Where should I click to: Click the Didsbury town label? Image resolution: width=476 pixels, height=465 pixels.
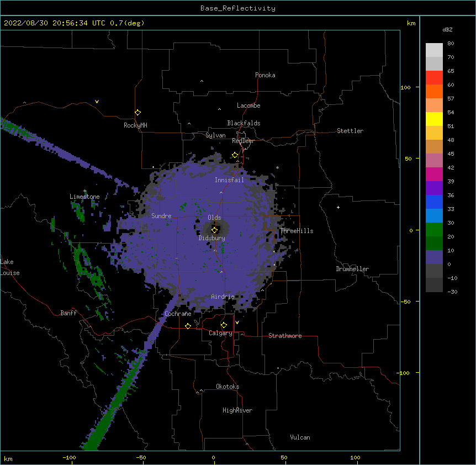click(x=212, y=238)
